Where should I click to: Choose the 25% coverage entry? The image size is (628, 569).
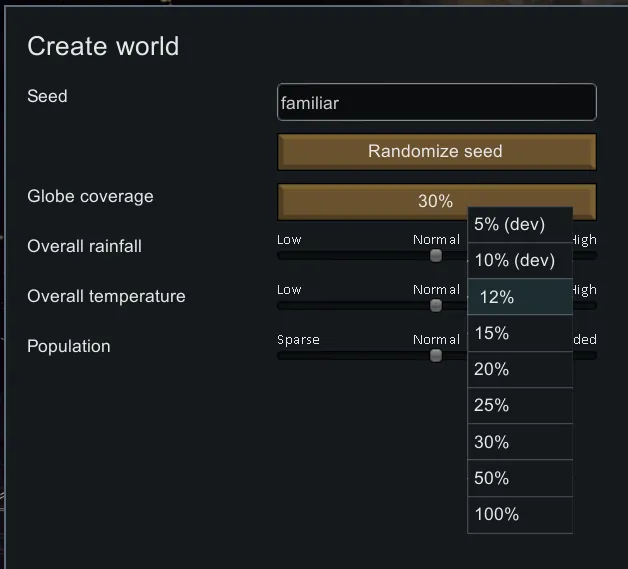(519, 405)
